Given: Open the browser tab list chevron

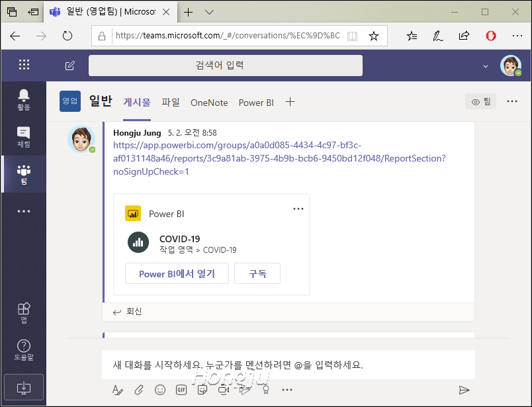Looking at the screenshot, I should point(209,12).
